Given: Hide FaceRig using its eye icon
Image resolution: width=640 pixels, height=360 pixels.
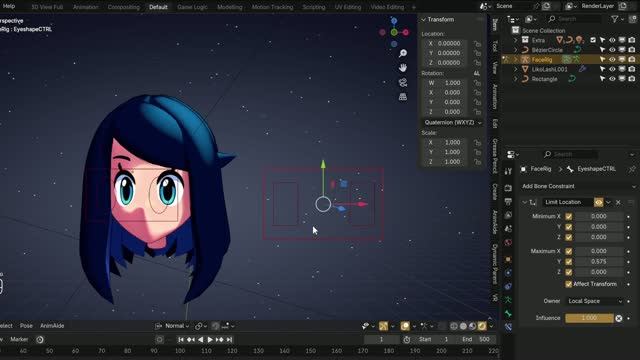Looking at the screenshot, I should tap(612, 60).
